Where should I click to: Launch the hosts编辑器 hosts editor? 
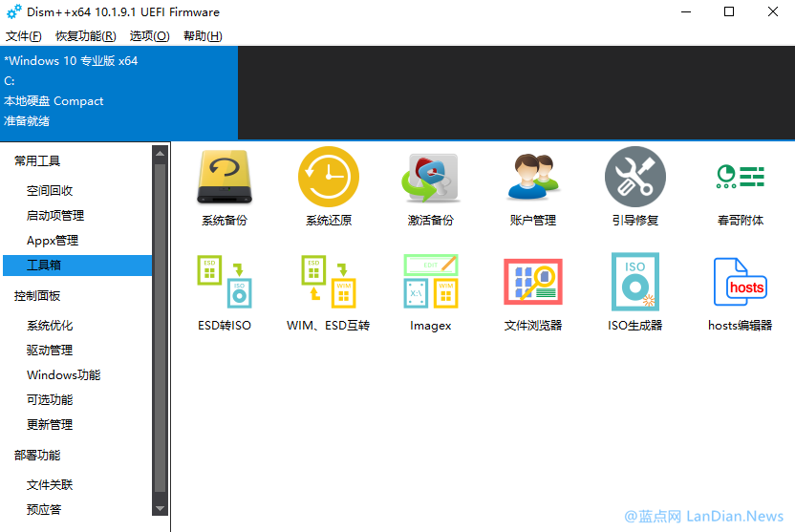coord(741,293)
